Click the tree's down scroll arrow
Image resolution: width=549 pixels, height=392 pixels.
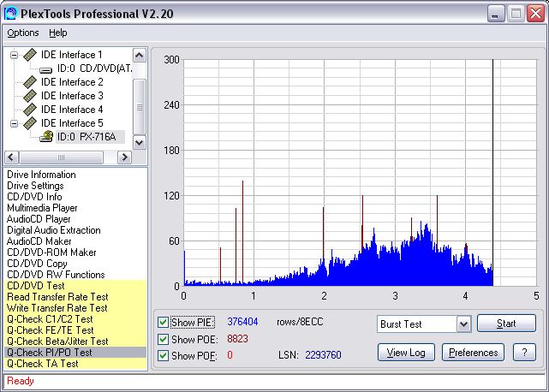(x=140, y=142)
